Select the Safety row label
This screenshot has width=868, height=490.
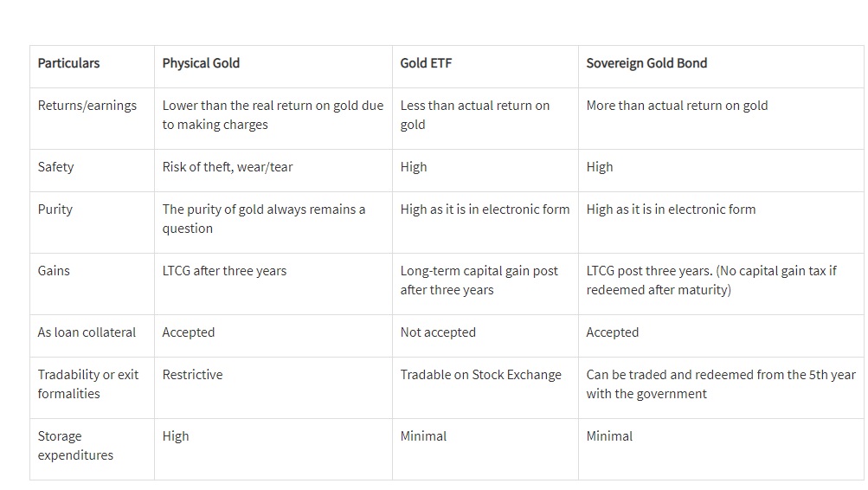[x=55, y=167]
